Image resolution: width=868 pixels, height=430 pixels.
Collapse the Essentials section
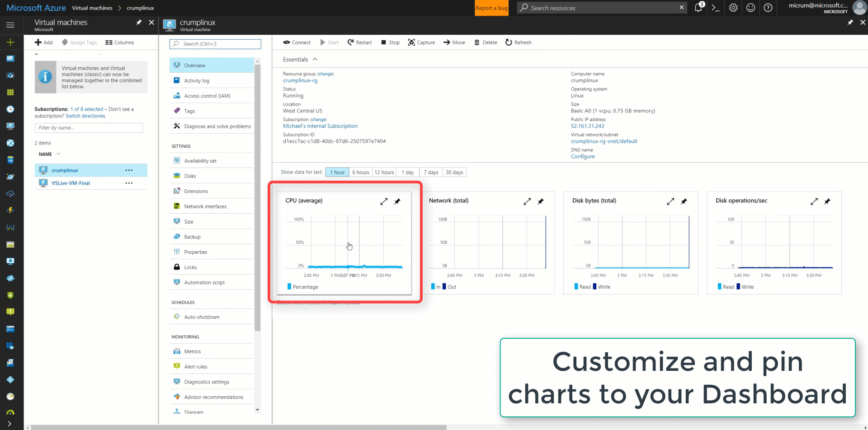click(x=315, y=59)
